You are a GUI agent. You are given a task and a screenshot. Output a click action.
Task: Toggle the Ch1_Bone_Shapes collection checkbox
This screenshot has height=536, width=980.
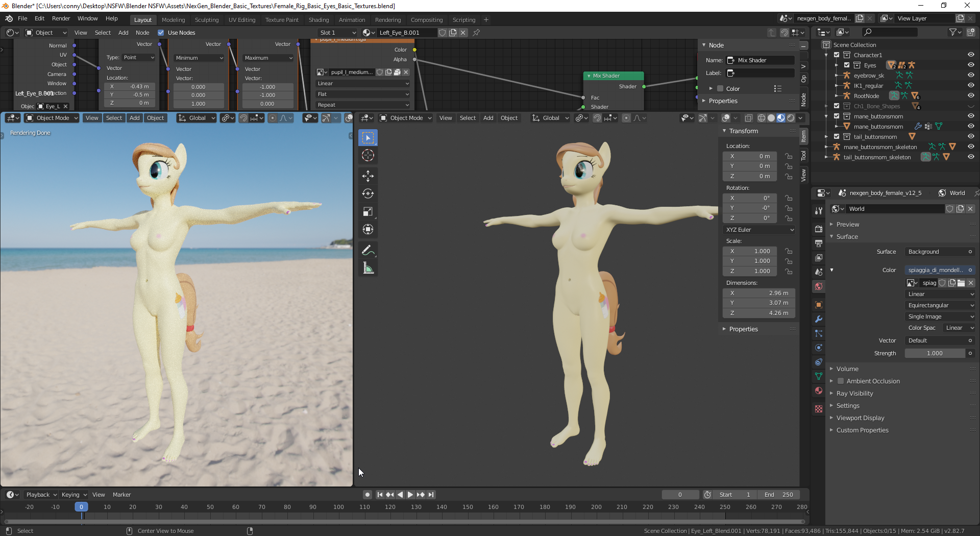(837, 106)
